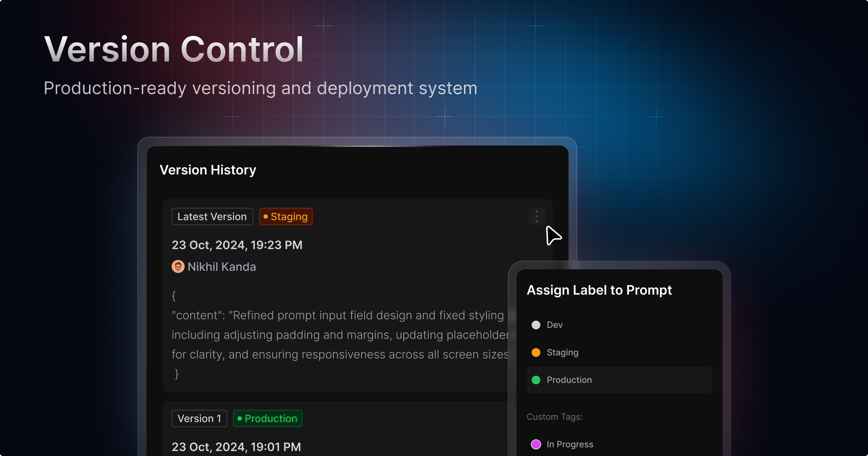
Task: Click Nikhil Kanda's avatar icon
Action: tap(178, 267)
